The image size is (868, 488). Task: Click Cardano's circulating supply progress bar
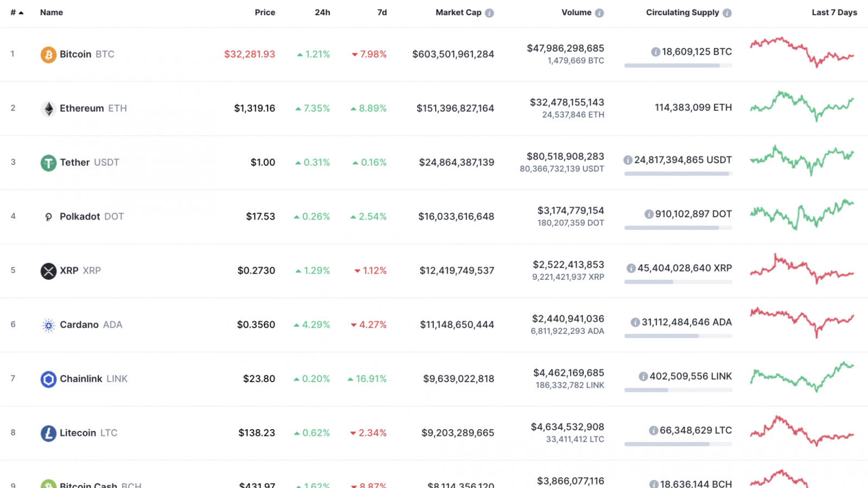point(678,336)
